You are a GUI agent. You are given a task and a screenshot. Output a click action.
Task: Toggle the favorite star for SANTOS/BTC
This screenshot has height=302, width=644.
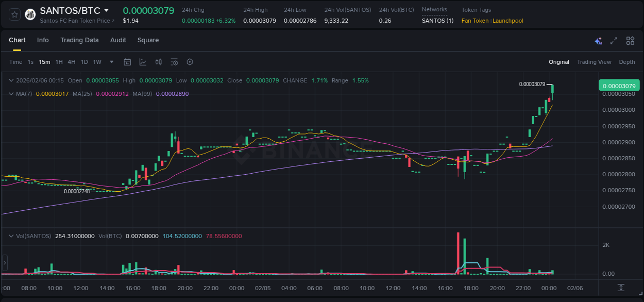tap(14, 14)
